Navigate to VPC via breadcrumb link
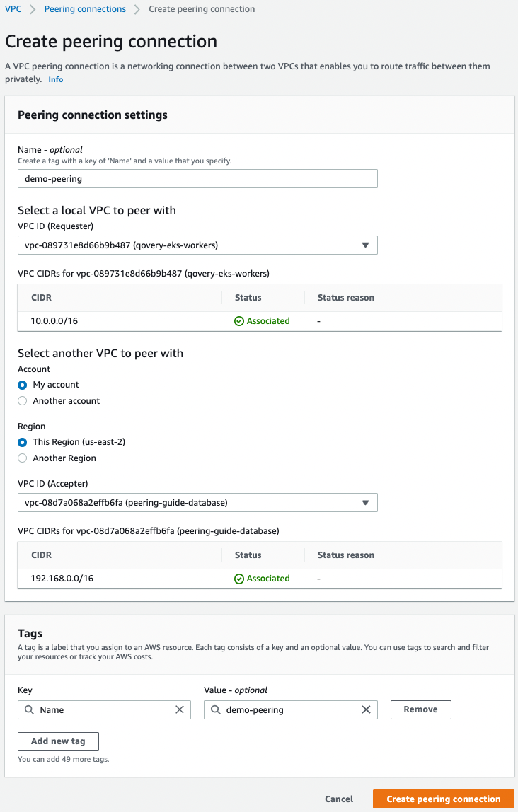518x812 pixels. coord(13,9)
